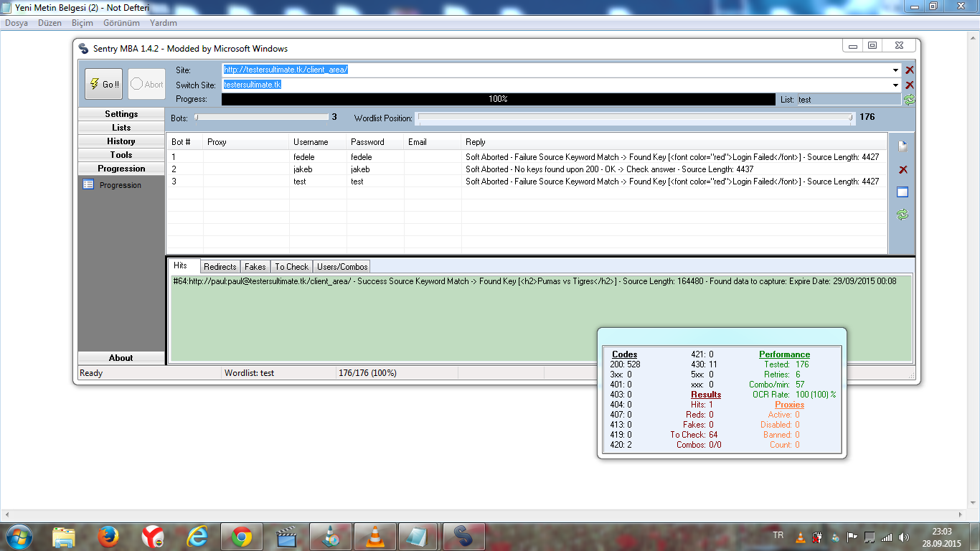The width and height of the screenshot is (980, 551).
Task: Open the Biçim menu in Notepad
Action: pyautogui.click(x=82, y=23)
